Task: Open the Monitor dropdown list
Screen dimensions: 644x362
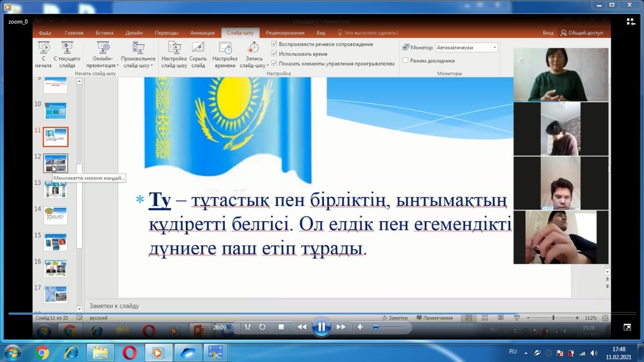Action: [466, 47]
